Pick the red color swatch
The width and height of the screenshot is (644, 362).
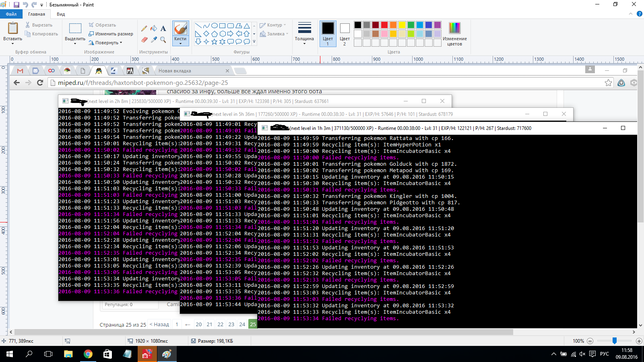[x=384, y=25]
